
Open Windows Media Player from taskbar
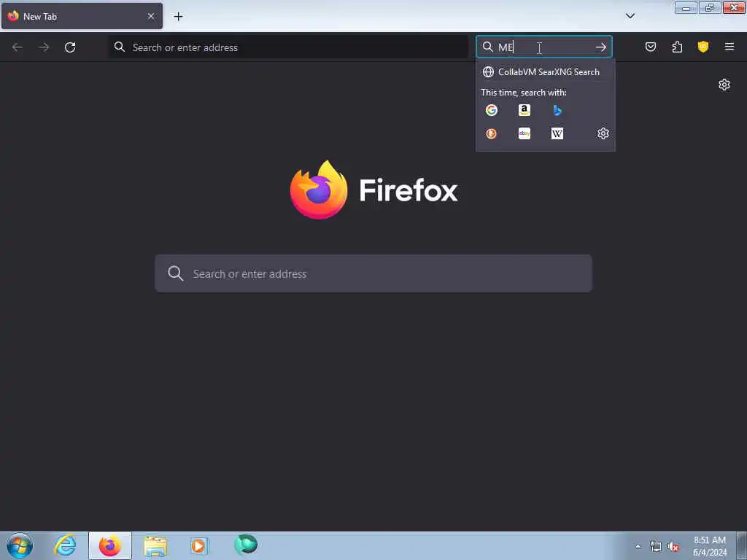click(199, 545)
